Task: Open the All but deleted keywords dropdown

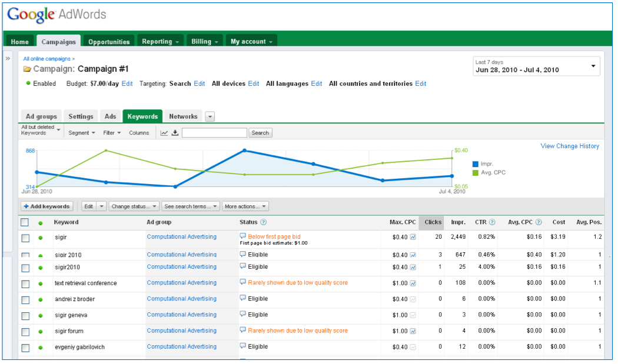Action: 41,130
